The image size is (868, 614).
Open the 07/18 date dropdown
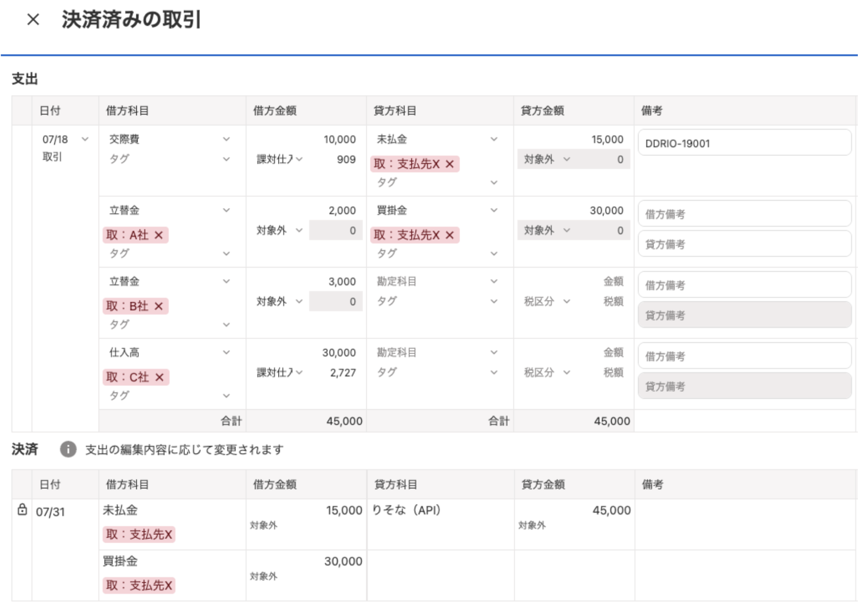[85, 139]
